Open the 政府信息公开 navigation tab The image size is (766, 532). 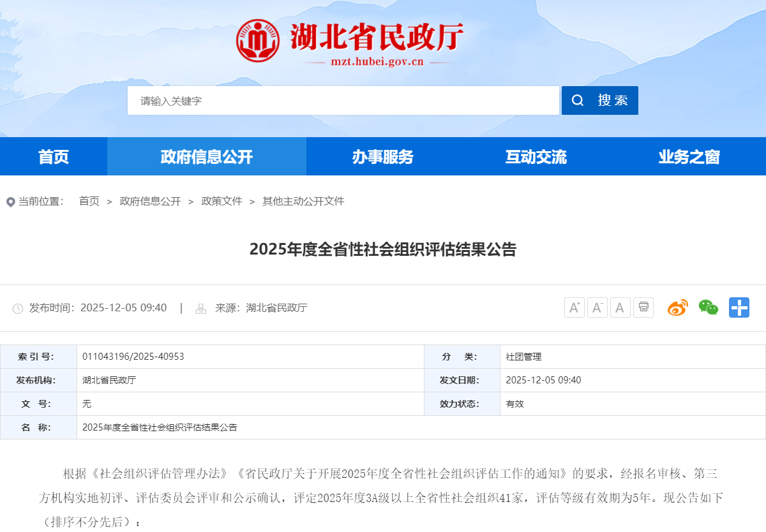click(x=207, y=156)
